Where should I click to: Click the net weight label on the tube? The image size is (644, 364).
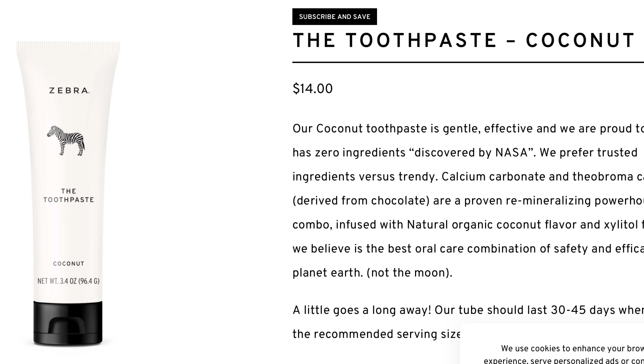pos(69,281)
